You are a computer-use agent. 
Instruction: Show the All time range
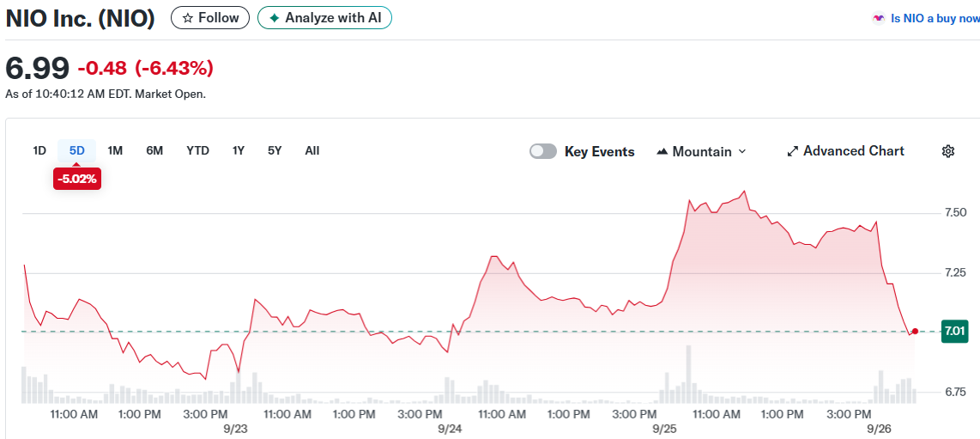pos(312,150)
